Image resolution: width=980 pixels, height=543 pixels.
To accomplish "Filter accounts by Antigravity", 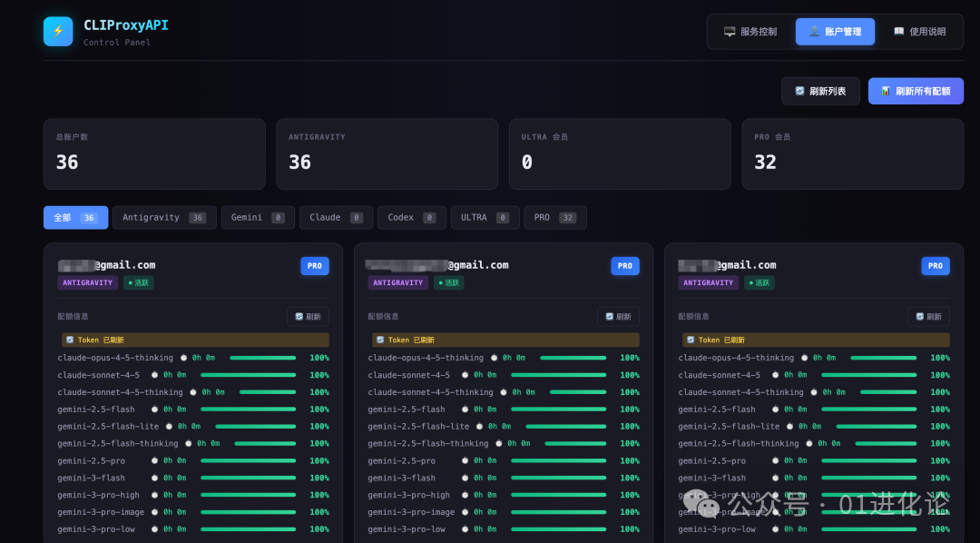I will click(x=164, y=218).
